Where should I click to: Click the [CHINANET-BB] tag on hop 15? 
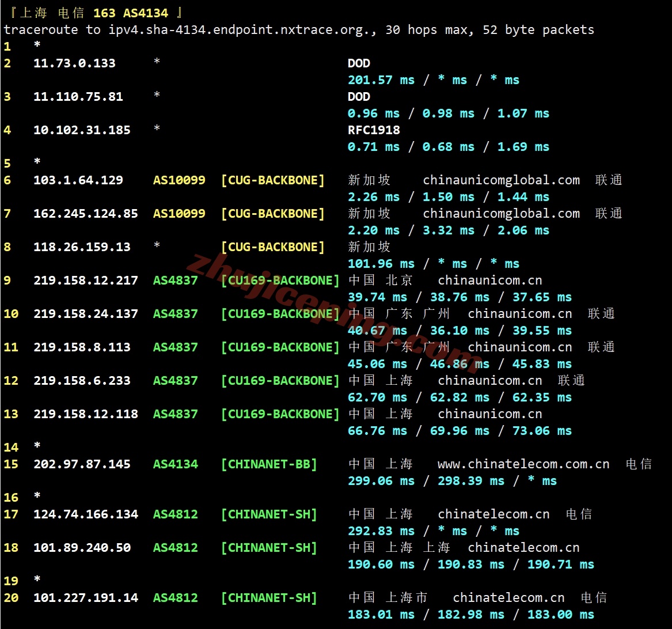[269, 464]
